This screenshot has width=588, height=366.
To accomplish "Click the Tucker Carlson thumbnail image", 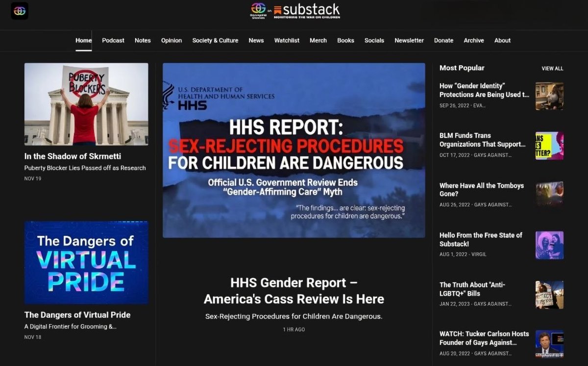I will pyautogui.click(x=549, y=343).
